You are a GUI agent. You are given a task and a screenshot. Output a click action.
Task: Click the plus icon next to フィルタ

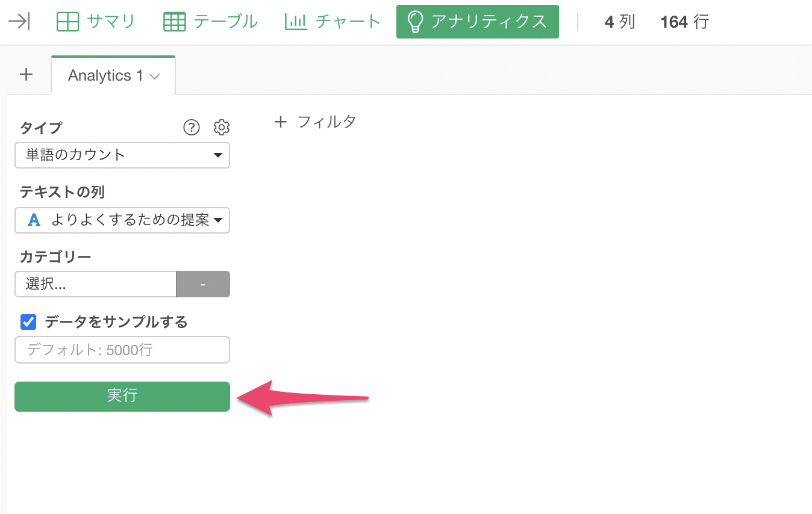(280, 122)
